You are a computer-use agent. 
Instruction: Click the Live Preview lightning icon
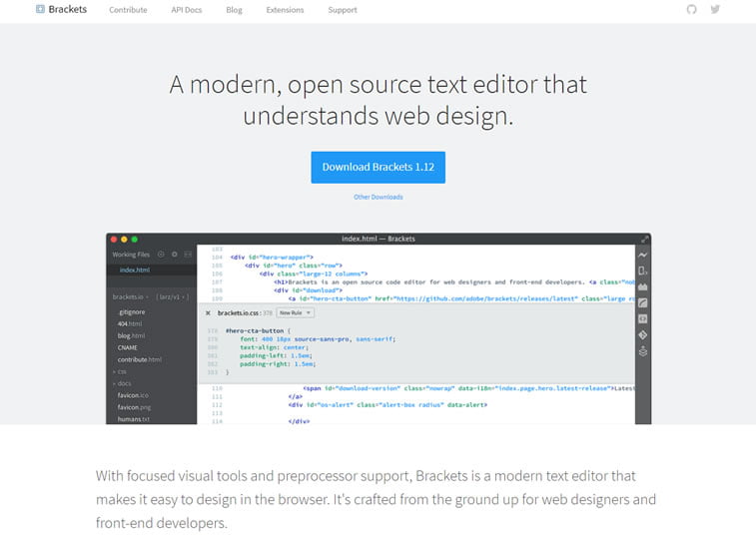[x=643, y=255]
